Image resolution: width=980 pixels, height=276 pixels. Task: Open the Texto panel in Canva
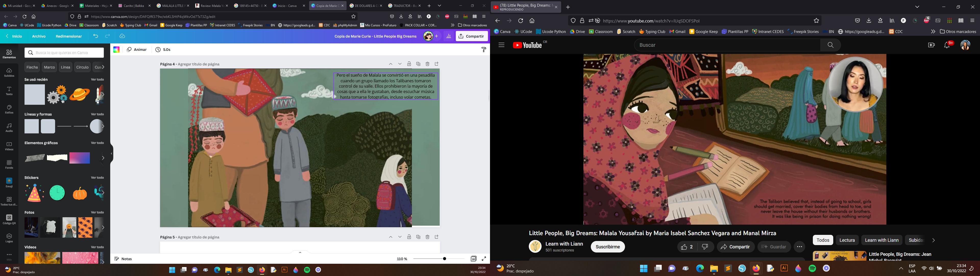pyautogui.click(x=9, y=91)
